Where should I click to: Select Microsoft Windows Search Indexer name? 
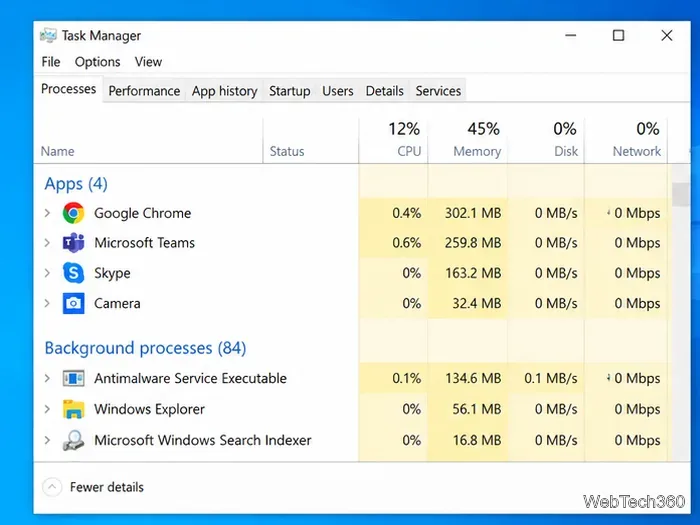click(x=203, y=440)
